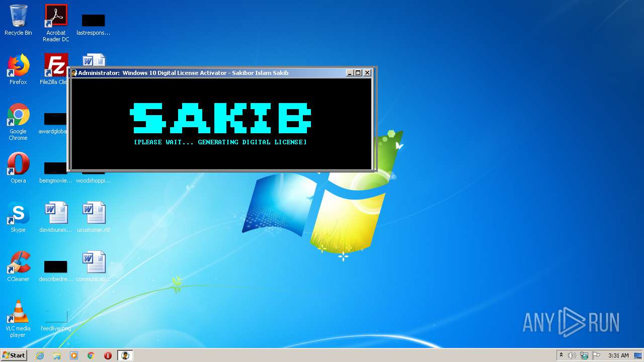Screen dimensions: 644x362
Task: Click the PLEASE WAIT generating license text
Action: coord(220,142)
